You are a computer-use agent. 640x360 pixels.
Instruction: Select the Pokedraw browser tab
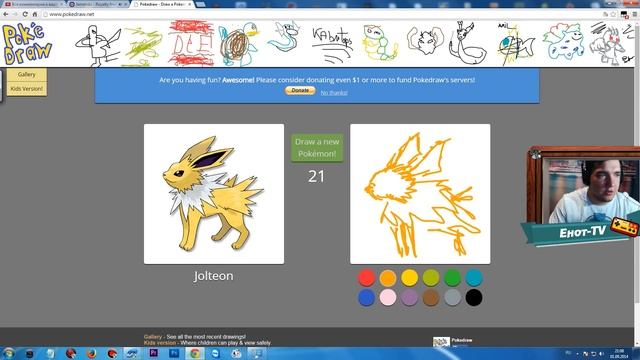click(162, 4)
